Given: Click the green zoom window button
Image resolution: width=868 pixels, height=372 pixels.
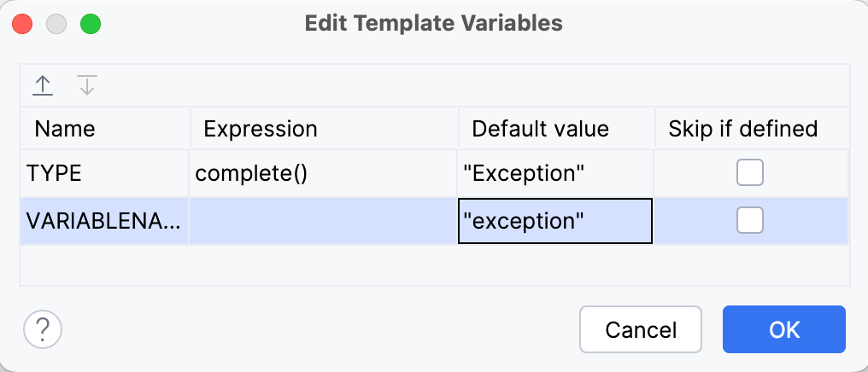Looking at the screenshot, I should [91, 23].
